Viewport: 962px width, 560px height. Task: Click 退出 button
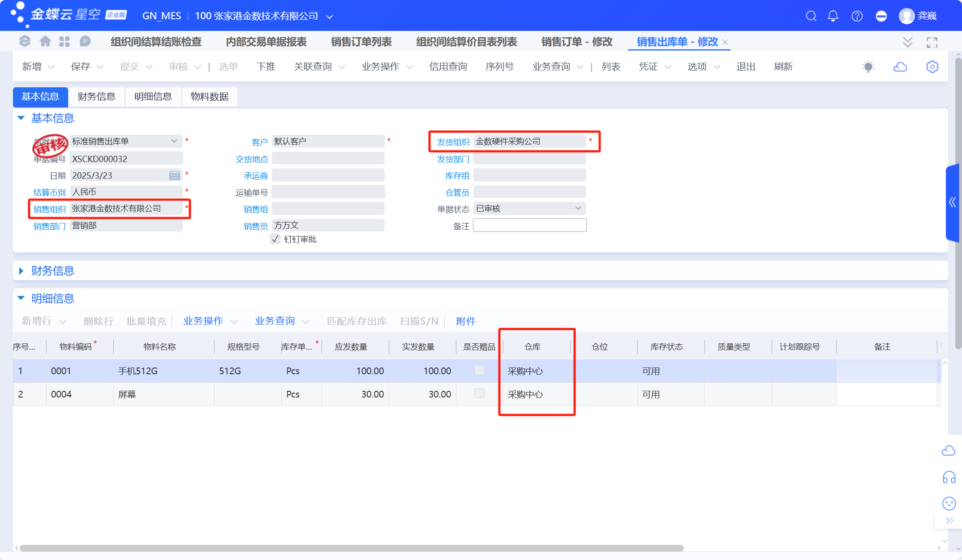pos(746,67)
